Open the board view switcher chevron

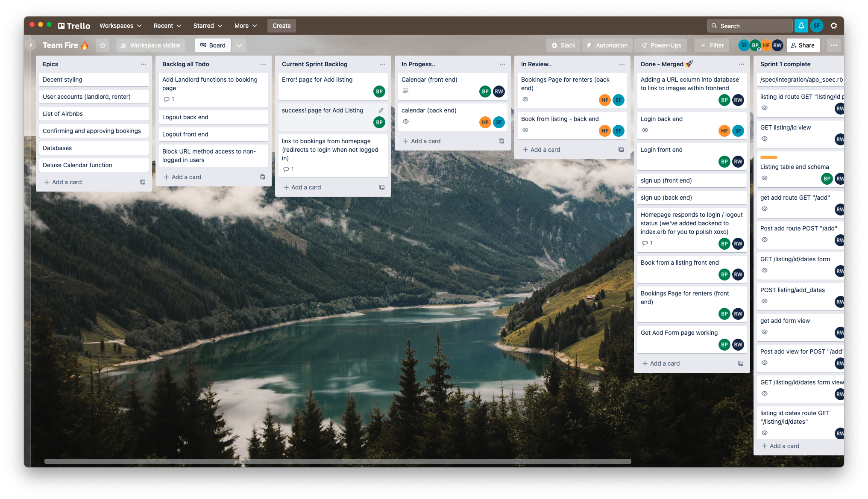pyautogui.click(x=239, y=45)
